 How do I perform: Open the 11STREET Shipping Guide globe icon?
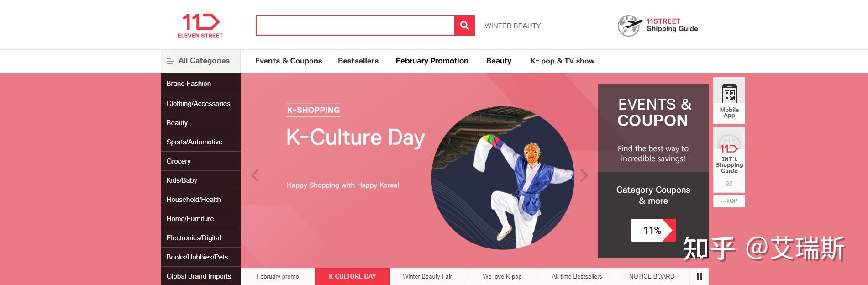coord(630,26)
